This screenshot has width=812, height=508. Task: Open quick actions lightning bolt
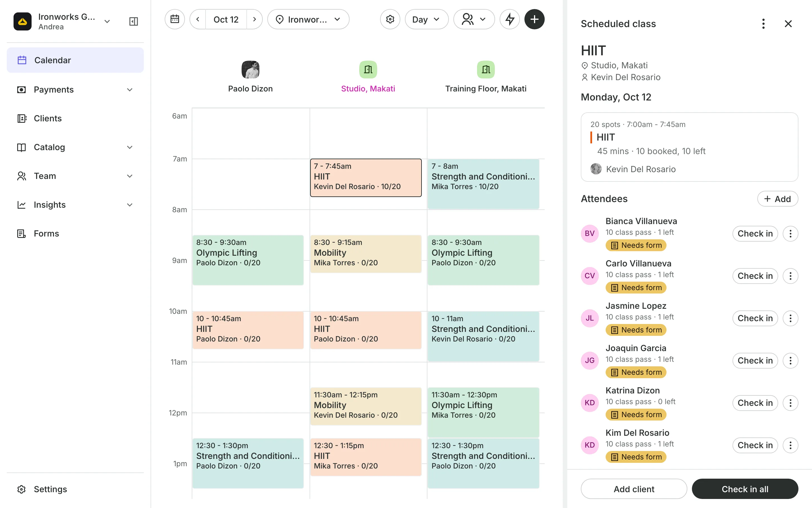[510, 19]
